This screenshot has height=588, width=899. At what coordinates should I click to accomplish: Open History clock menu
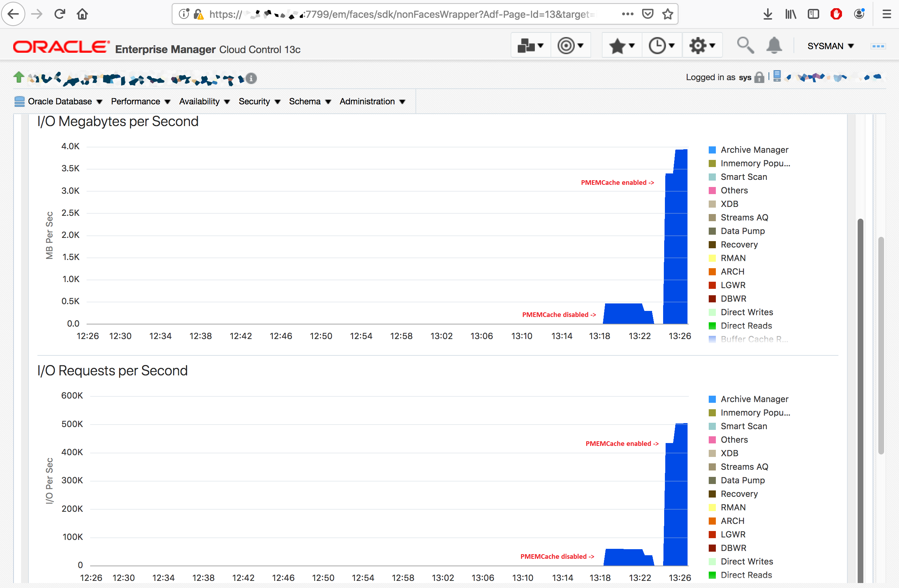(662, 46)
